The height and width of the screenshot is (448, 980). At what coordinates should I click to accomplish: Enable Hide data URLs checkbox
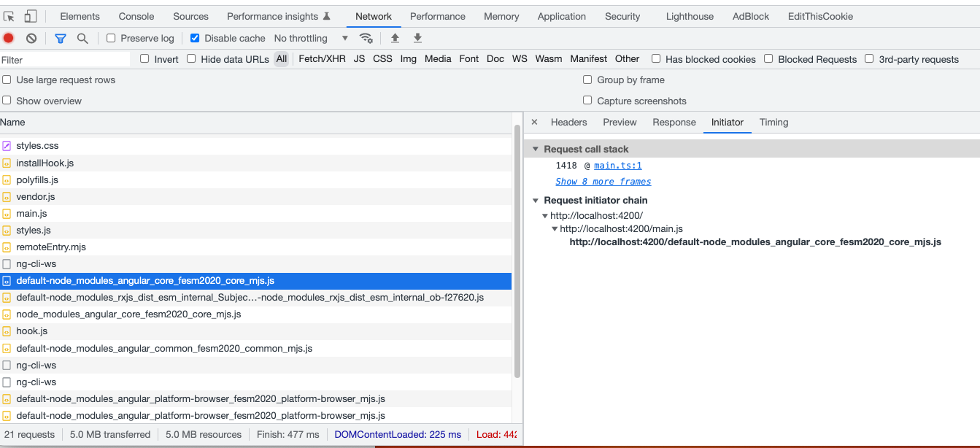click(191, 59)
